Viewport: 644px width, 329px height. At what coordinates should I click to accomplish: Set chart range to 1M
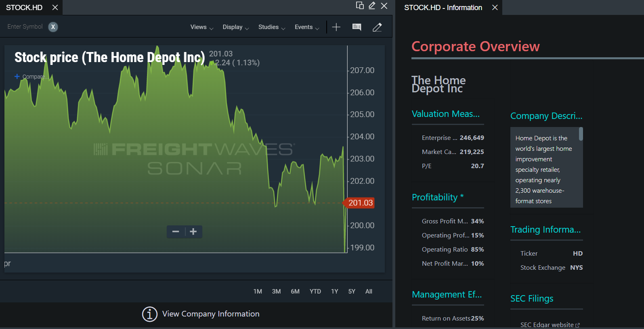[258, 292]
